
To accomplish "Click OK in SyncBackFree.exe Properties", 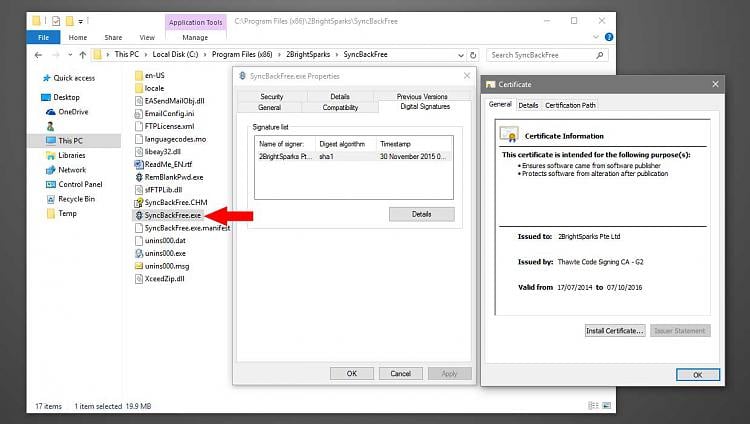I will (x=352, y=373).
